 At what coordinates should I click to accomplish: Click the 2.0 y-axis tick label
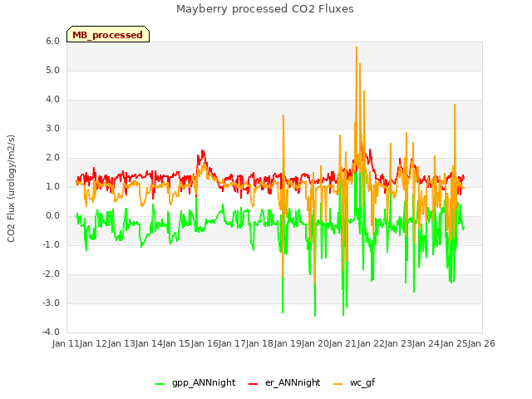[52, 158]
